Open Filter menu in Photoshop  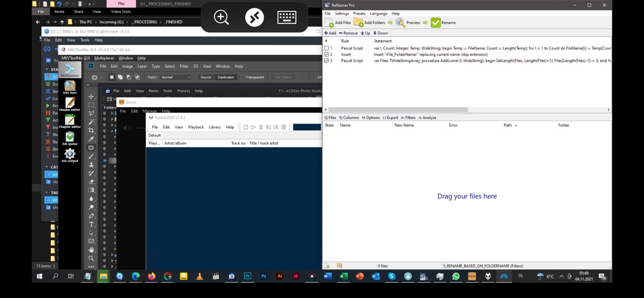(184, 66)
